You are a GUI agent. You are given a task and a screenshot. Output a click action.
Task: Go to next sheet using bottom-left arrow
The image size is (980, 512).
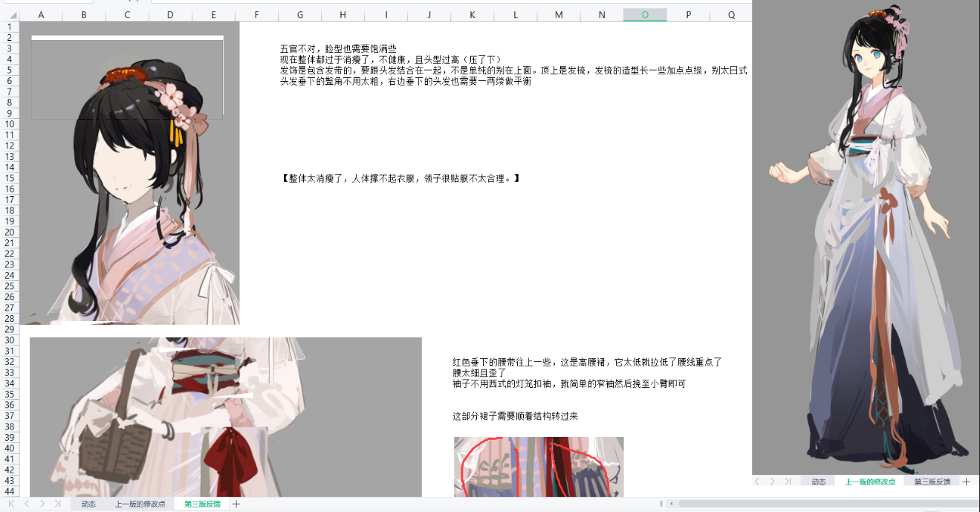coord(42,504)
